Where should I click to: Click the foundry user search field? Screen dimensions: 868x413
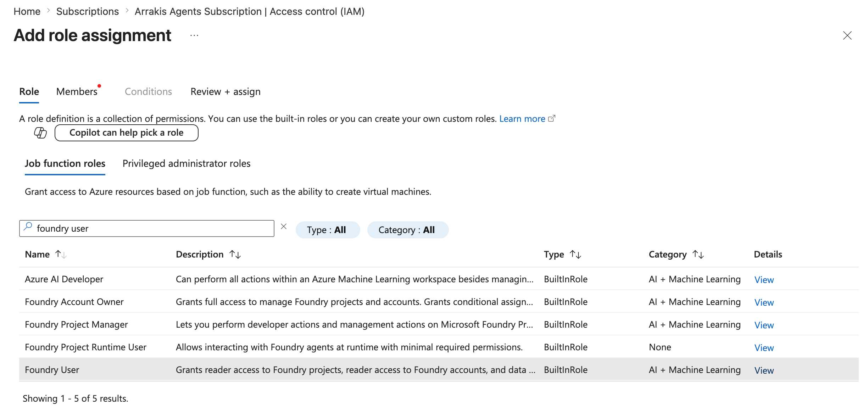[x=147, y=228]
